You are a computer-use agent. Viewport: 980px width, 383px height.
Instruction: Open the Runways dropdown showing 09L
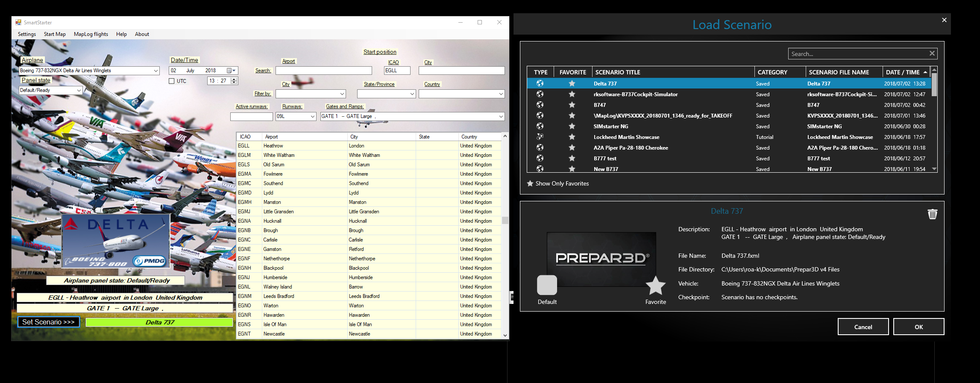[x=312, y=116]
